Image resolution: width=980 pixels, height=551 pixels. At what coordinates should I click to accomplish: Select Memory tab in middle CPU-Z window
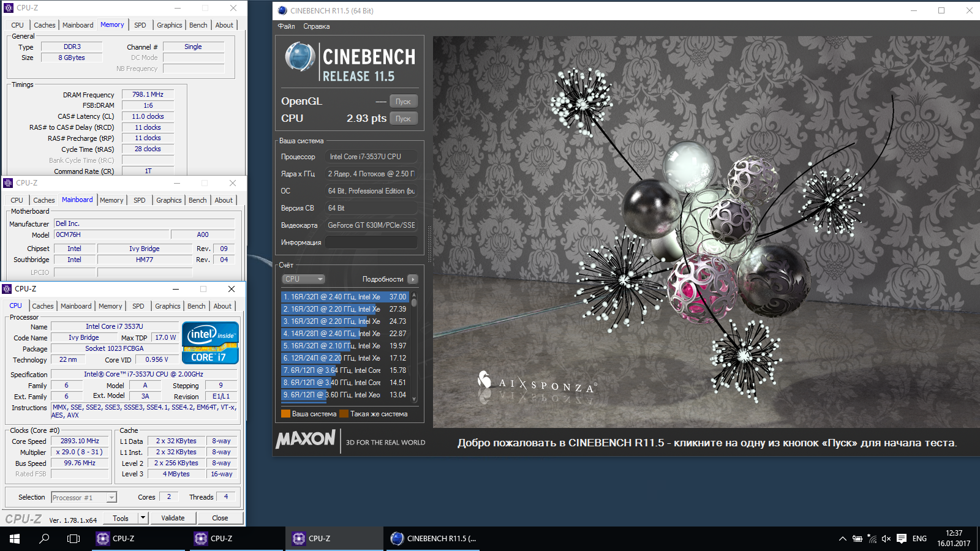pyautogui.click(x=111, y=200)
